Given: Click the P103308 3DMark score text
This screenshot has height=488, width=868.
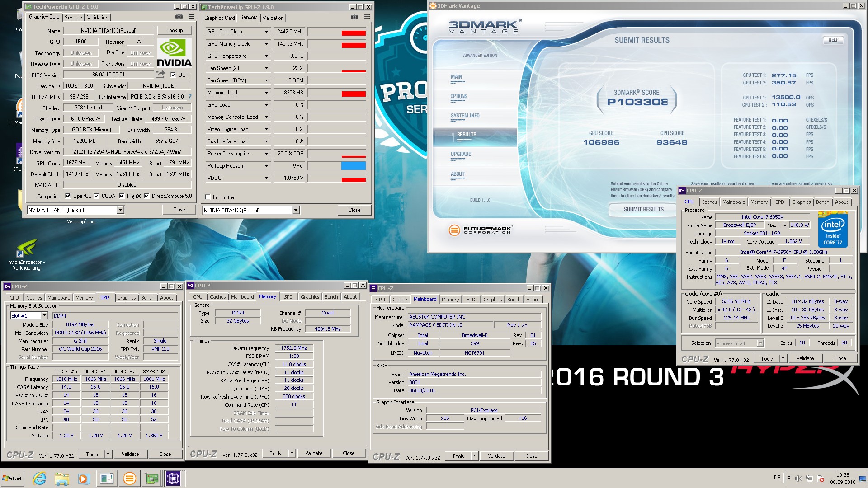Looking at the screenshot, I should pyautogui.click(x=637, y=102).
